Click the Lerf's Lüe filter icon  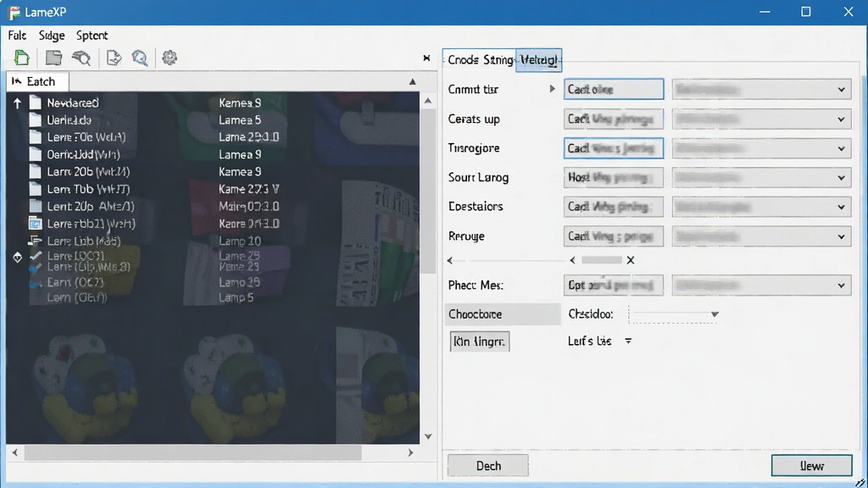coord(628,341)
